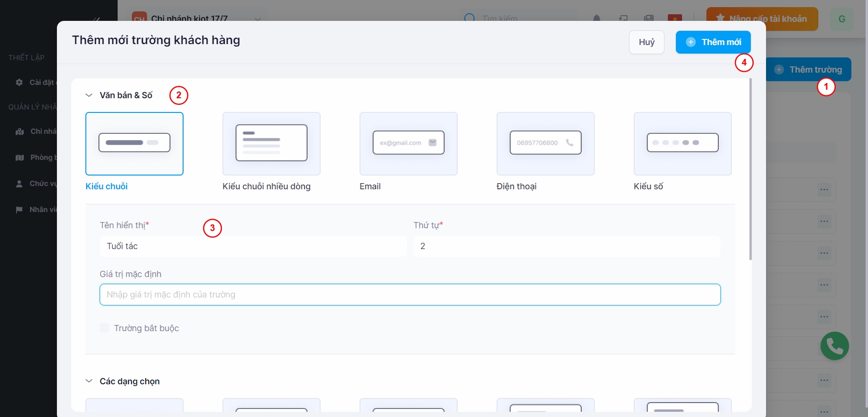868x417 pixels.
Task: Open Nhân viên sidebar menu item
Action: [x=36, y=210]
